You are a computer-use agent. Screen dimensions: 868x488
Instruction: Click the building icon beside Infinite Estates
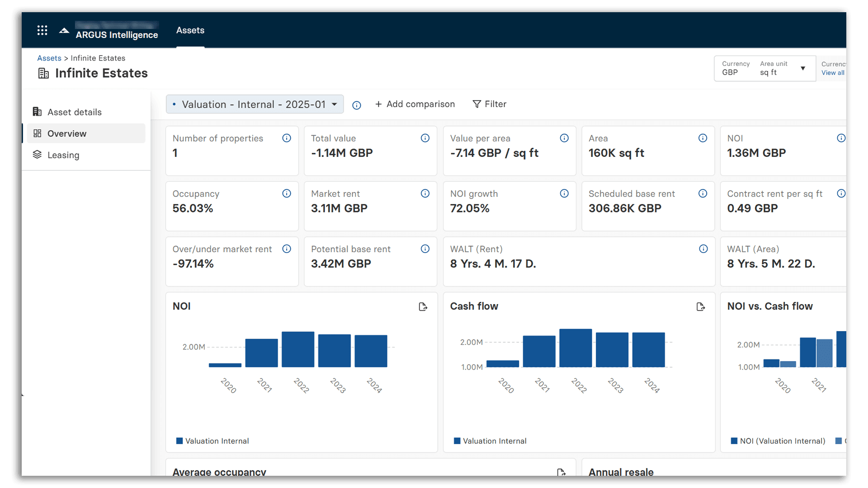point(43,73)
